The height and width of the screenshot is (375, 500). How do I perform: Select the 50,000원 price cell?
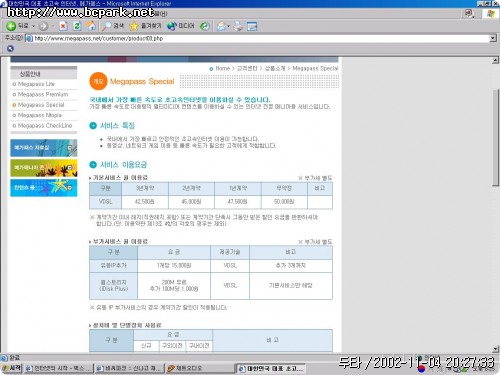pos(284,202)
